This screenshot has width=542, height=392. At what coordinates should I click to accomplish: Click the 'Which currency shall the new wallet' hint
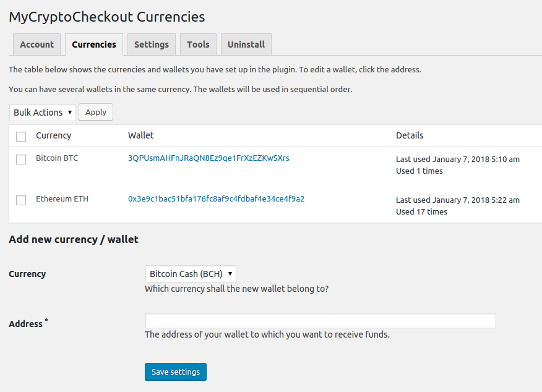[x=237, y=289]
